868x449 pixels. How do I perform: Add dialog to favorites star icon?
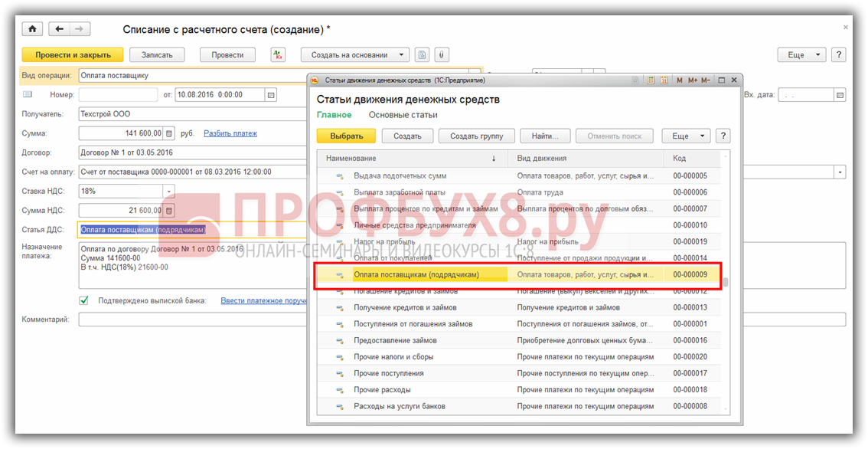(636, 80)
